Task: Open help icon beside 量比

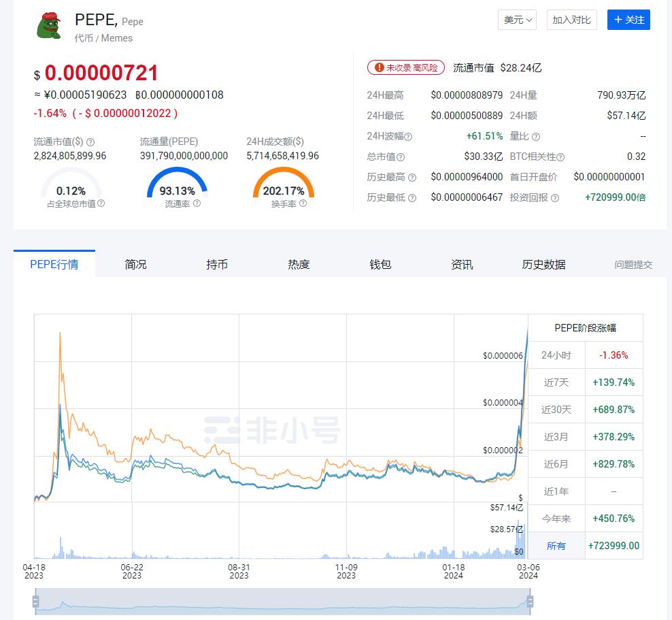Action: point(536,137)
